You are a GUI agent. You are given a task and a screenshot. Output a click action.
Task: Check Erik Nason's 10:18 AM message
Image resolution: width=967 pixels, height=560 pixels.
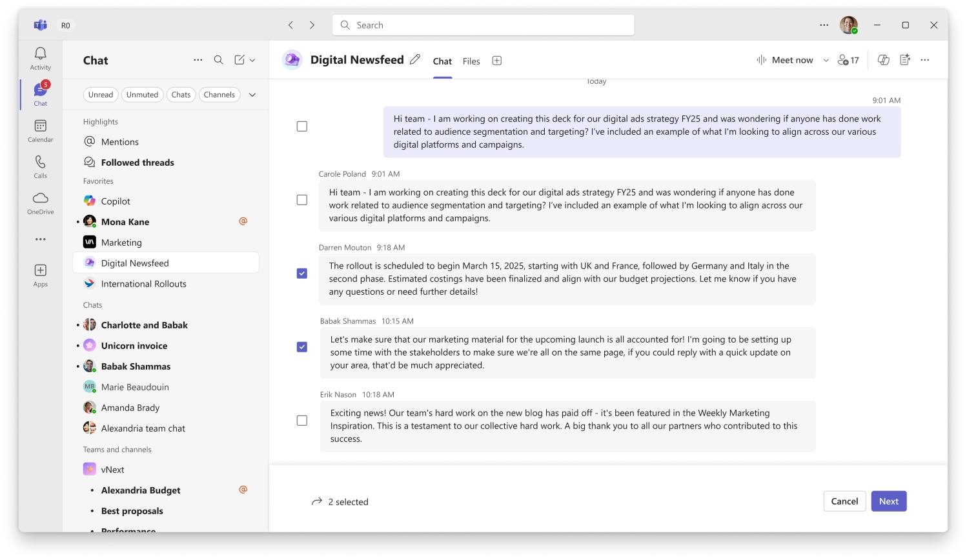301,420
